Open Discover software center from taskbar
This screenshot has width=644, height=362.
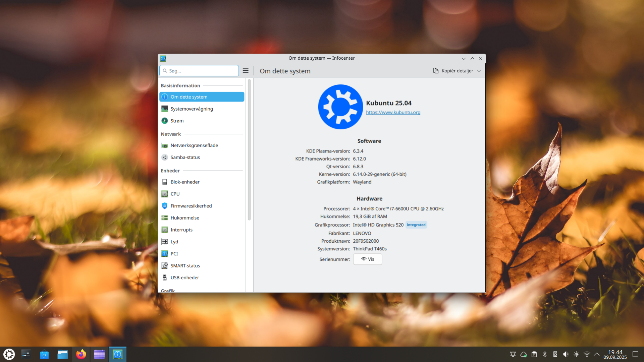click(44, 354)
